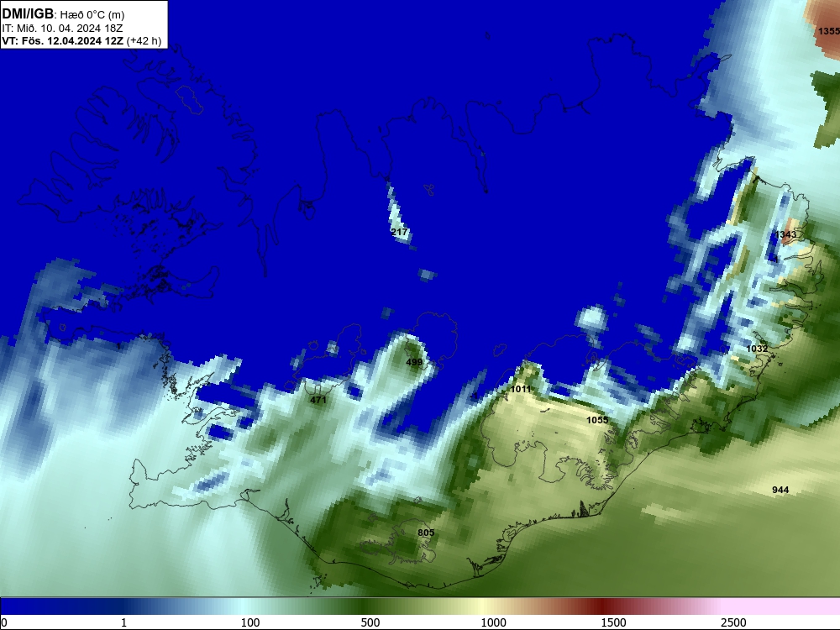Select the 1343 value label
Image resolution: width=840 pixels, height=630 pixels.
click(785, 234)
